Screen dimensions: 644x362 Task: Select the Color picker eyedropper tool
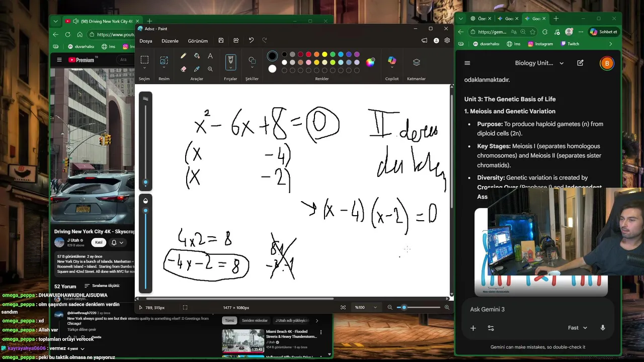pos(197,69)
